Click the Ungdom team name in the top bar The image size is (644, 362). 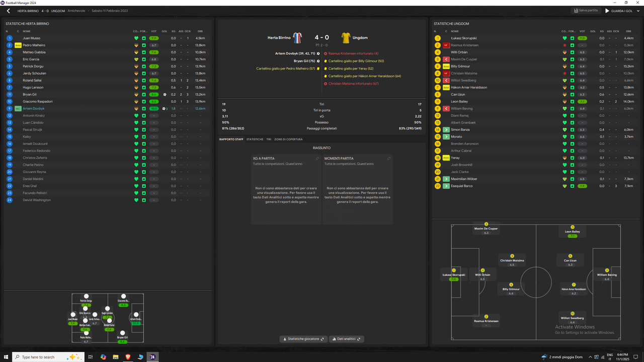pos(58,11)
